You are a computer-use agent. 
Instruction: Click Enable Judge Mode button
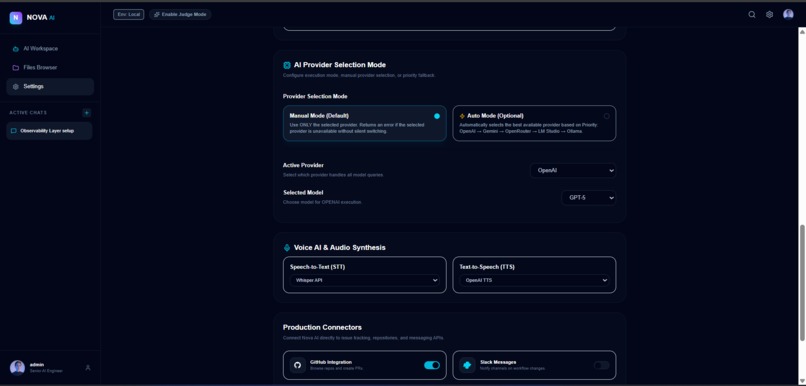180,14
